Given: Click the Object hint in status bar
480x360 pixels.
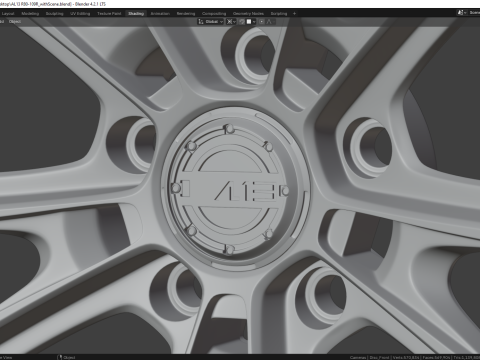Looking at the screenshot, I should (x=66, y=358).
